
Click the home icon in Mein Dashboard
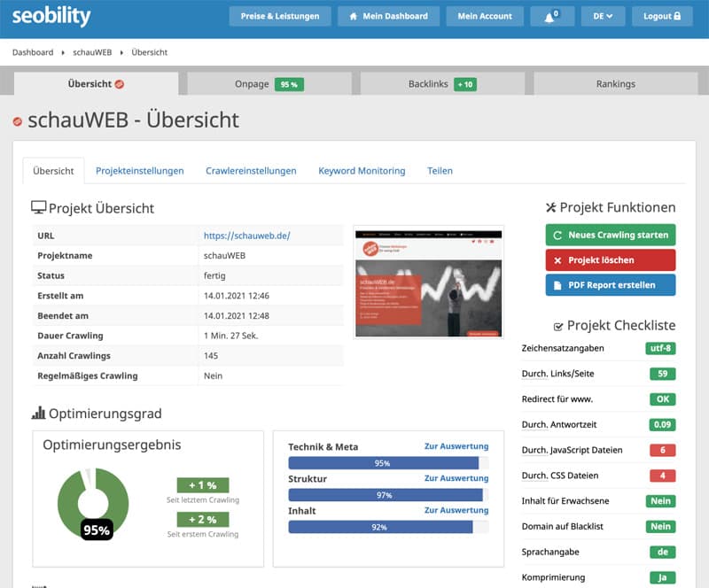click(x=354, y=16)
